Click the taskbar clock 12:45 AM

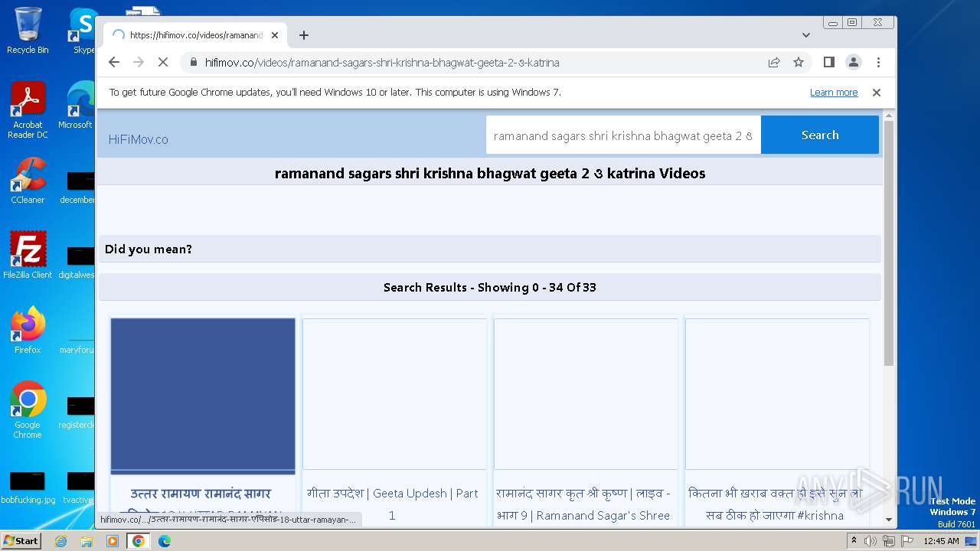(942, 541)
